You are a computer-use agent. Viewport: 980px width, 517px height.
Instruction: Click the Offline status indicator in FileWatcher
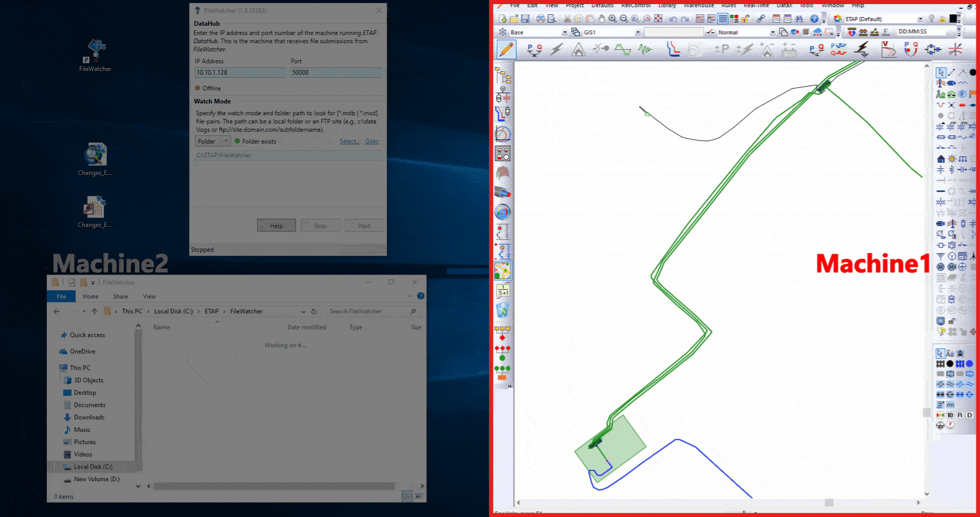198,88
